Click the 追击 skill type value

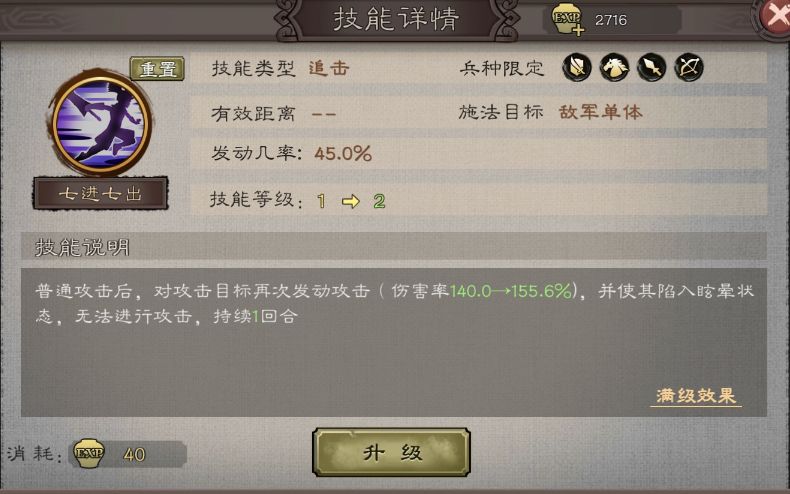click(x=329, y=68)
